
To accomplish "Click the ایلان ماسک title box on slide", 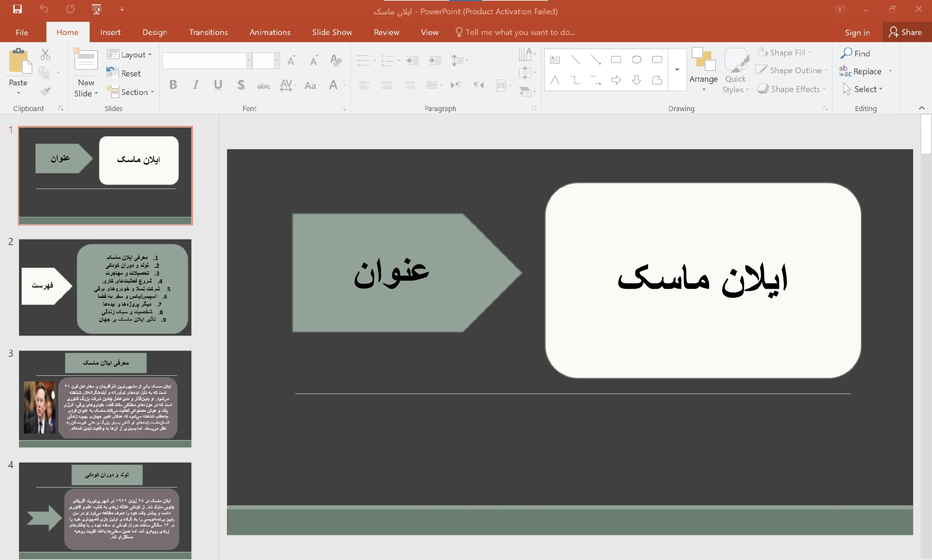I will [703, 280].
